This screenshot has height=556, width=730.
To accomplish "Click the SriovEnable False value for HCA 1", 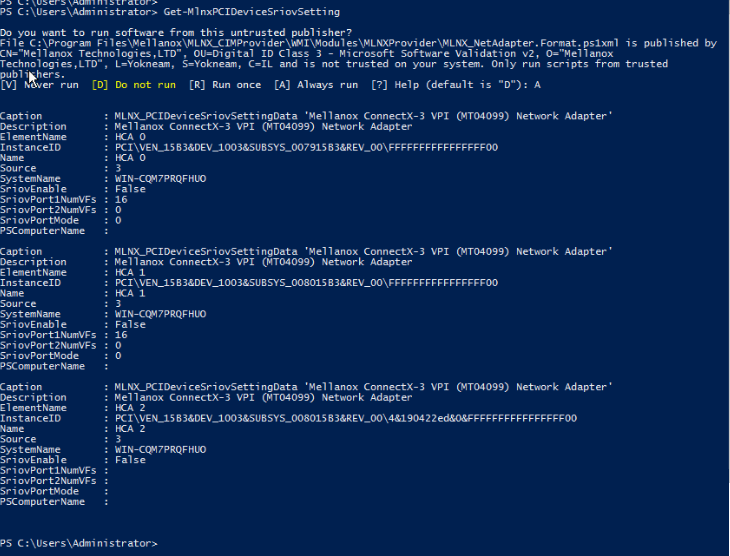I will coord(130,324).
